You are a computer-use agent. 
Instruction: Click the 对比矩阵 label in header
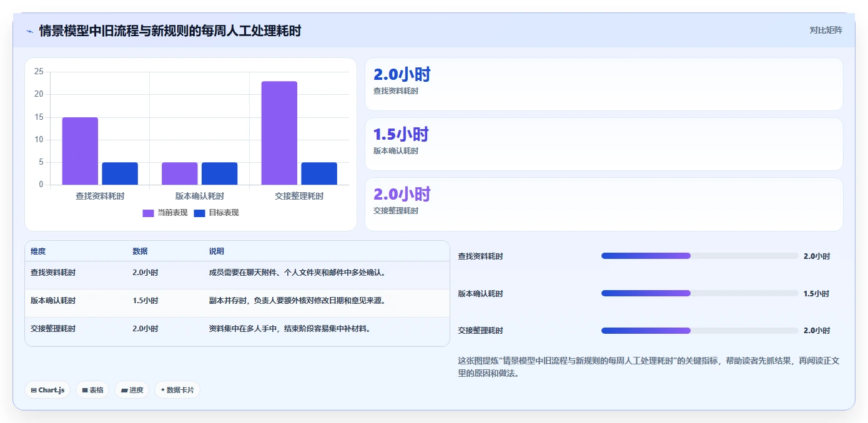pyautogui.click(x=826, y=30)
